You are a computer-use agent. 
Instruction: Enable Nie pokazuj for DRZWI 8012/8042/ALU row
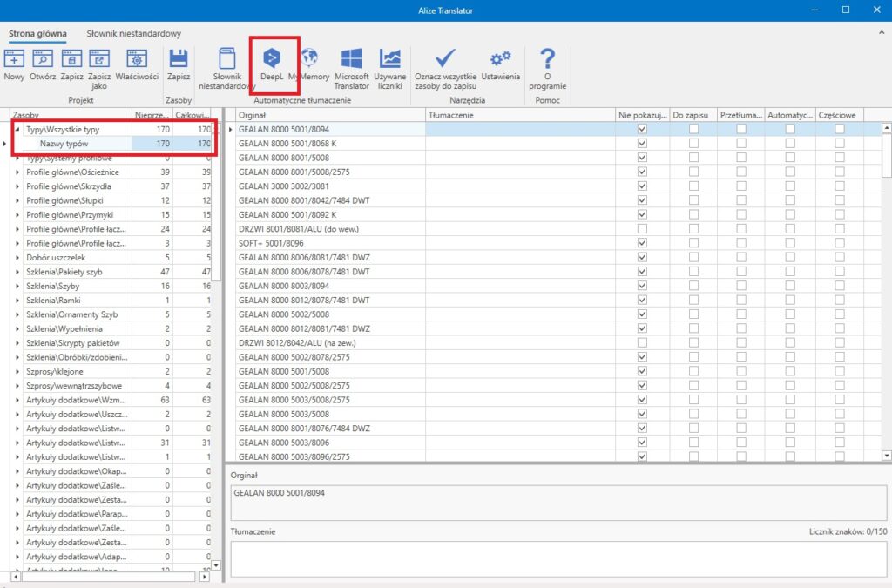pos(642,343)
